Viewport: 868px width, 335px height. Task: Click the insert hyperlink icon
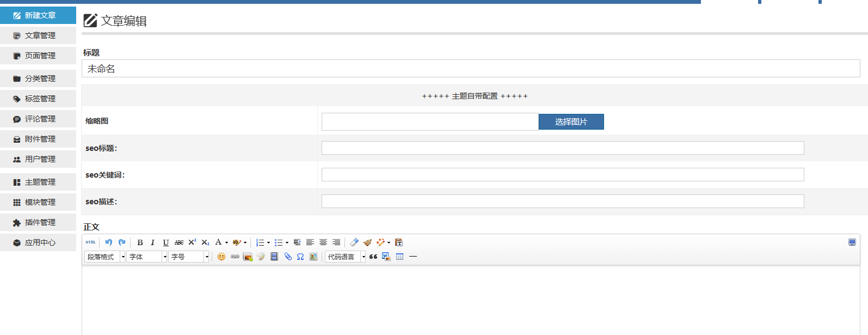[x=235, y=257]
